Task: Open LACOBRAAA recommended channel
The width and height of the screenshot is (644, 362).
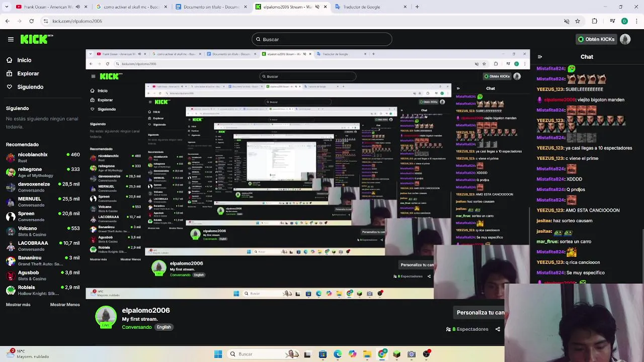Action: coord(43,246)
